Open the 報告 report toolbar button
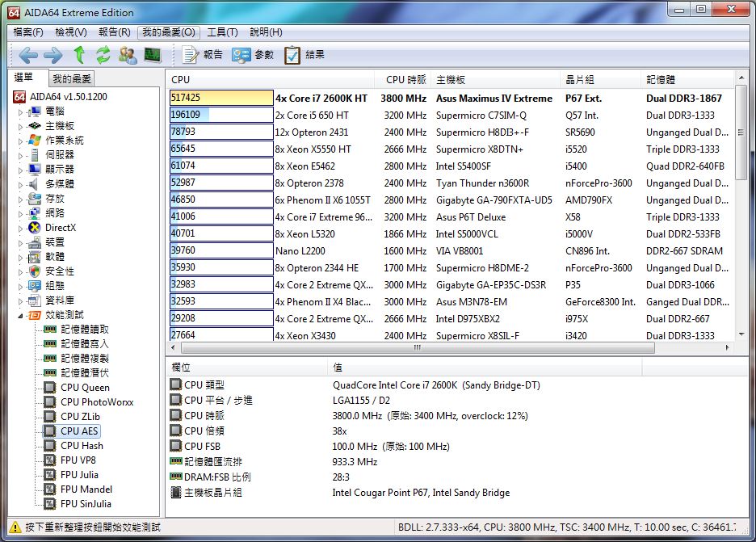The image size is (756, 542). (x=203, y=55)
